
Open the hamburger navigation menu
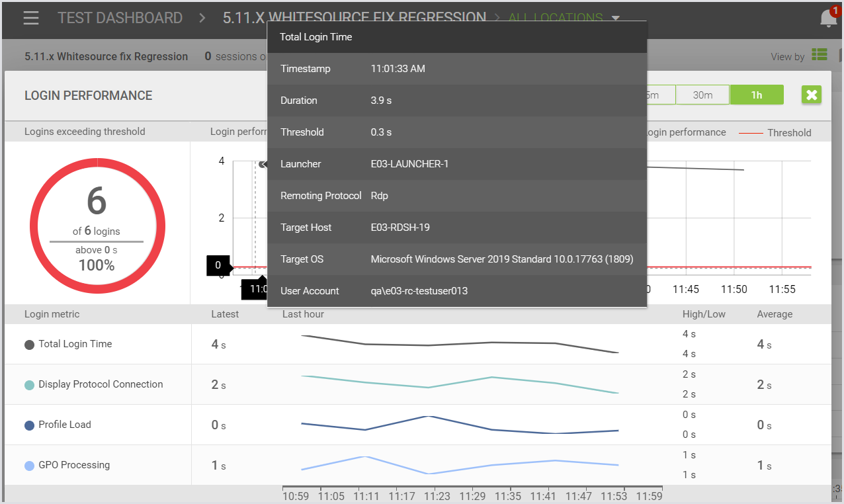pyautogui.click(x=31, y=18)
